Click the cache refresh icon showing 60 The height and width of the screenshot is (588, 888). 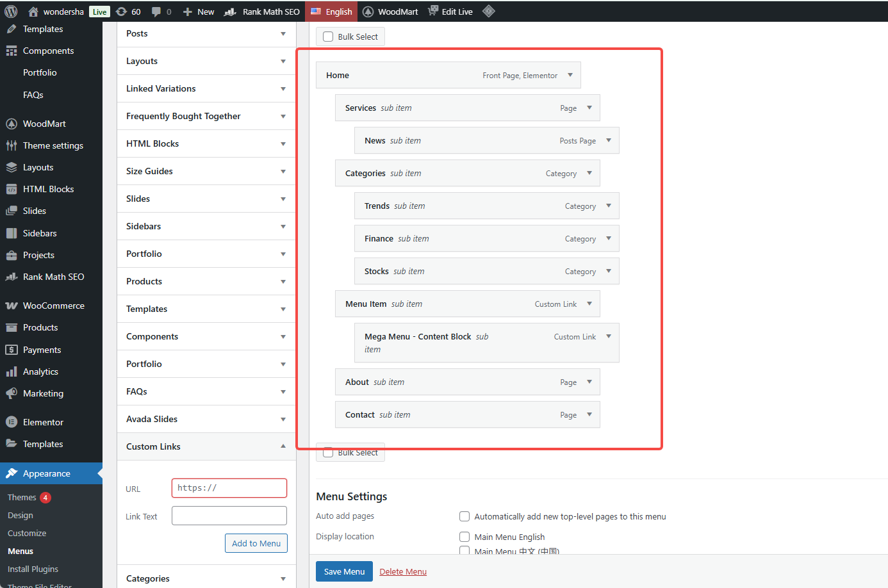122,11
